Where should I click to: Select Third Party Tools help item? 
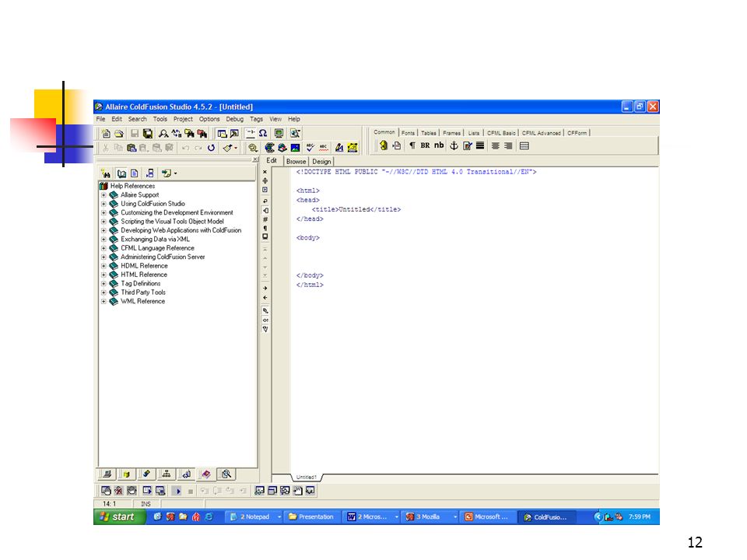pos(143,292)
